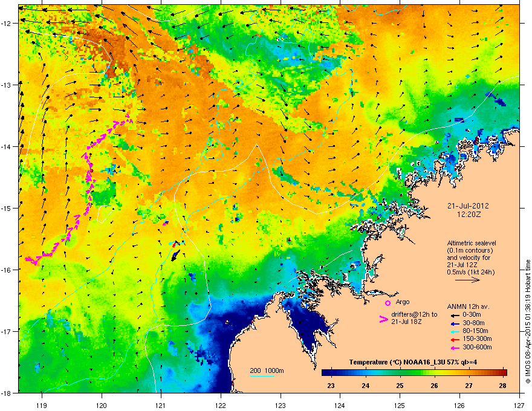Click the longitude axis label 121
Screen dimensions: 532x411
click(x=161, y=405)
